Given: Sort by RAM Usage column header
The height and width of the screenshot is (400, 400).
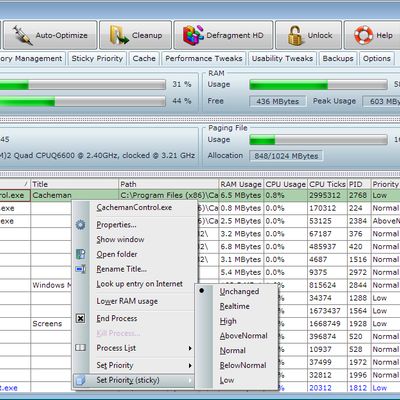Looking at the screenshot, I should pos(241,184).
